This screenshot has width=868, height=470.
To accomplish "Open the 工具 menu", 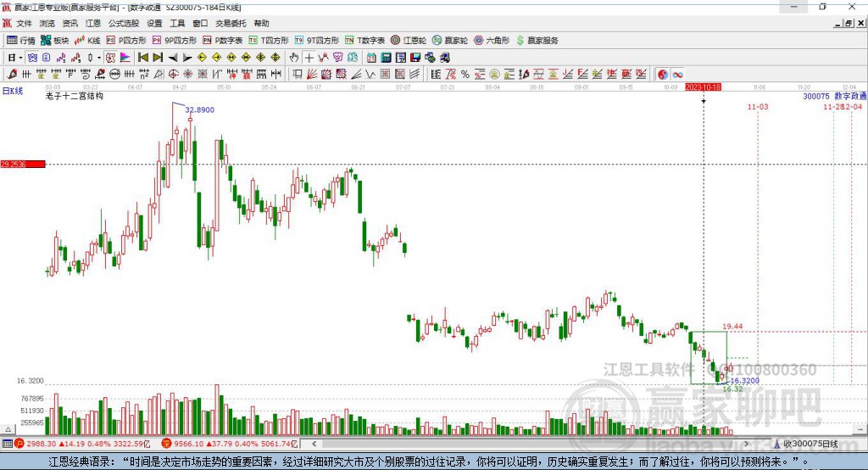I will pyautogui.click(x=177, y=23).
